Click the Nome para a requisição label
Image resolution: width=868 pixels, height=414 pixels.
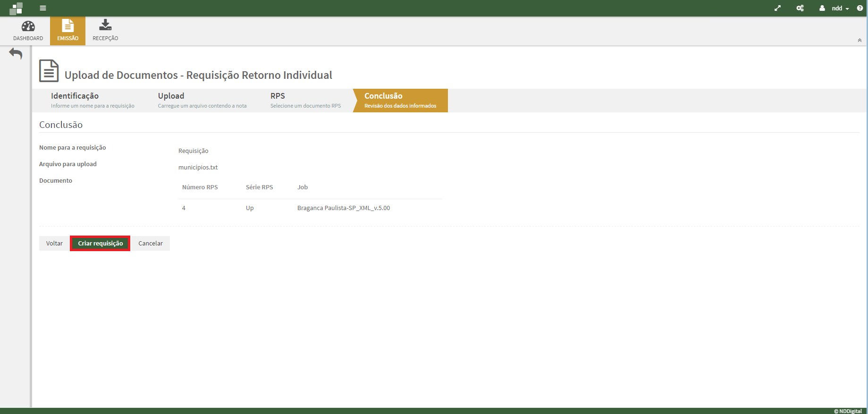point(73,147)
